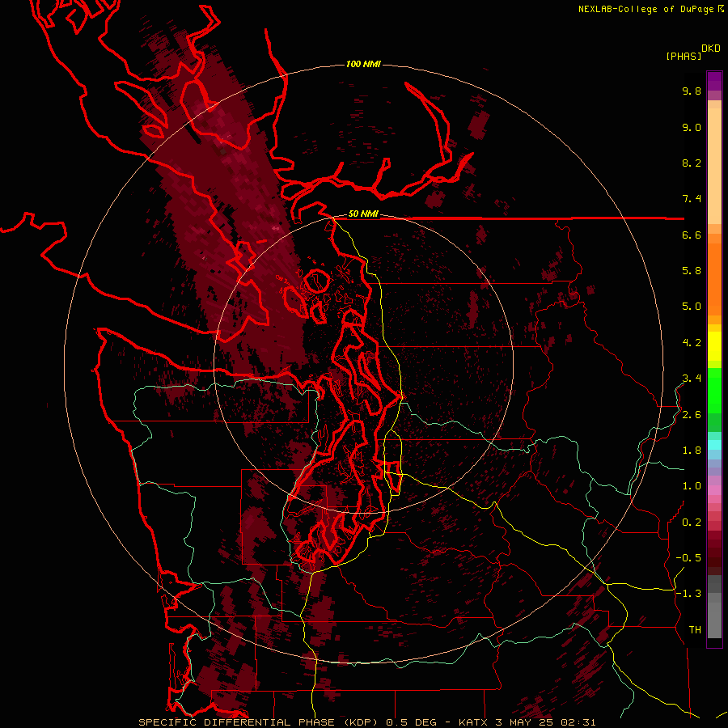Image resolution: width=728 pixels, height=728 pixels.
Task: Click the 9.8 scale value
Action: (x=692, y=91)
